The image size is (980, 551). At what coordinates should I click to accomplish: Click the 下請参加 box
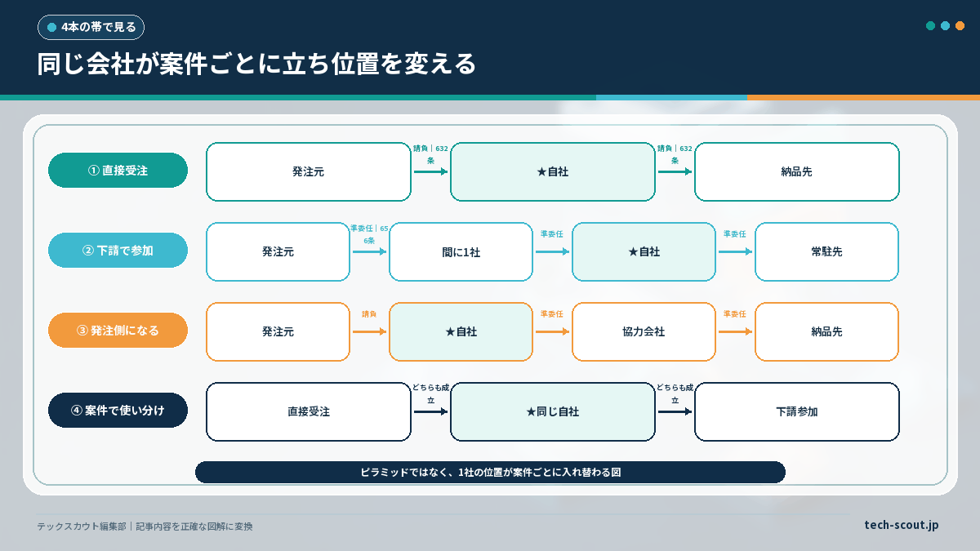pos(796,411)
